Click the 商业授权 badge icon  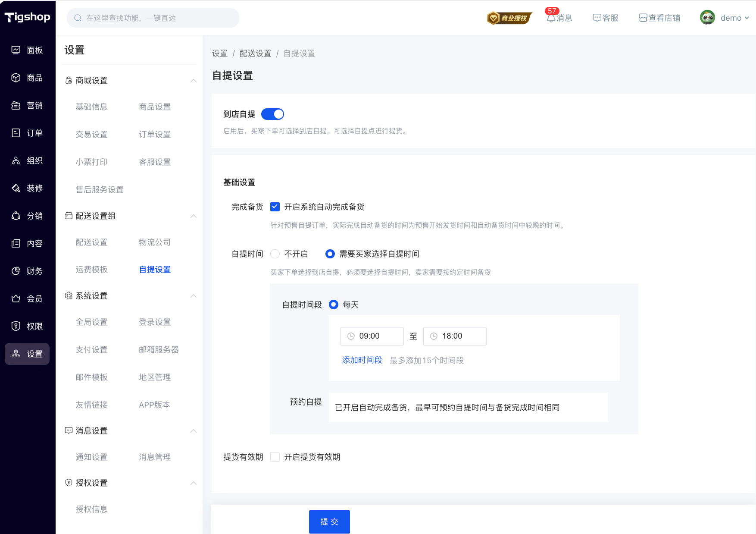pyautogui.click(x=509, y=18)
